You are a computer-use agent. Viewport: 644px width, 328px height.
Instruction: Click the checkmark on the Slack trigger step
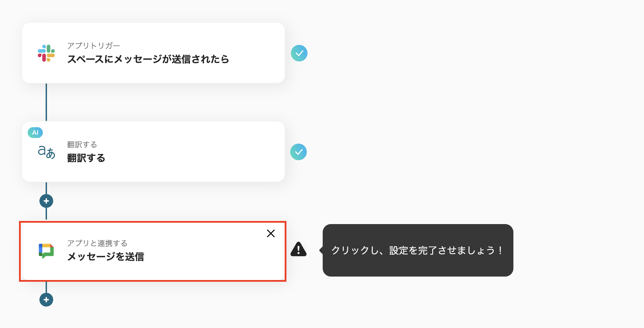pyautogui.click(x=299, y=53)
